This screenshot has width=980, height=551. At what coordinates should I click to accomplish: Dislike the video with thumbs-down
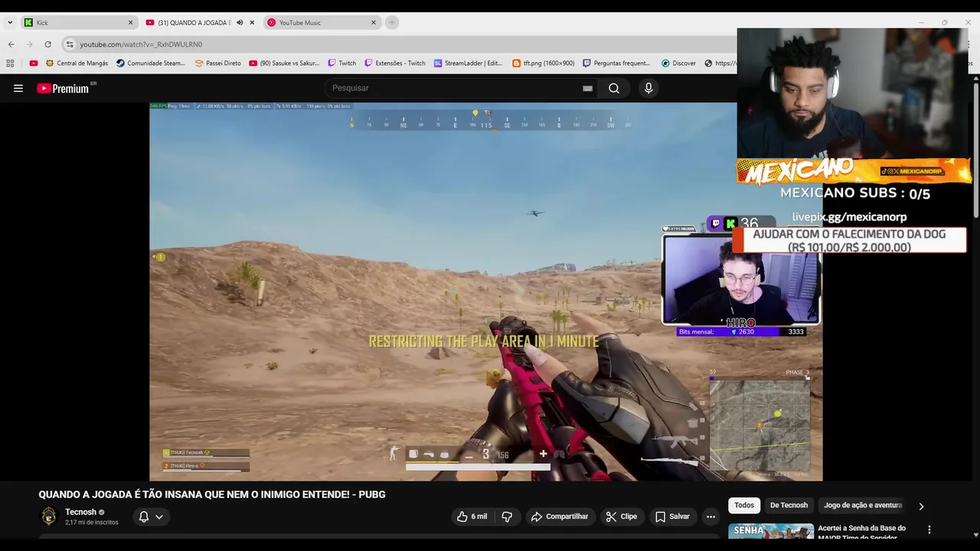point(507,517)
